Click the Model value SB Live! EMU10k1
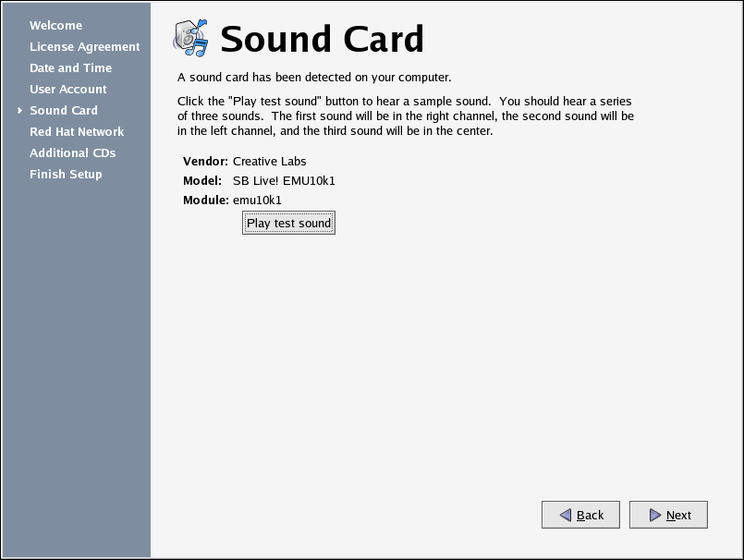Image resolution: width=744 pixels, height=560 pixels. (x=284, y=181)
